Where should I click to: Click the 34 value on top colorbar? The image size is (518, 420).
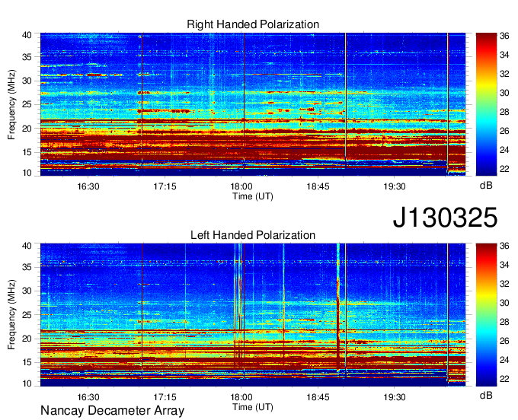[x=504, y=55]
